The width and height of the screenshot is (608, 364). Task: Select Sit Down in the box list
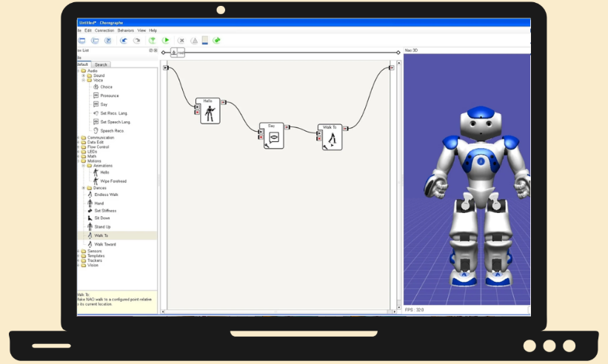(102, 218)
